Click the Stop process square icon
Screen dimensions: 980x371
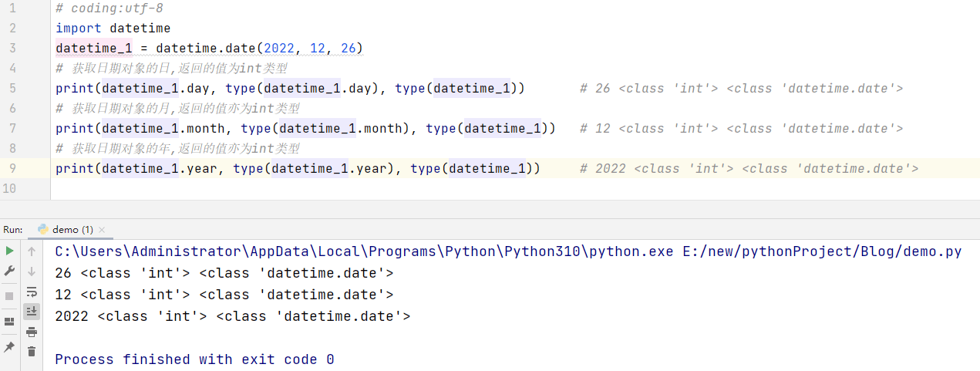(9, 296)
